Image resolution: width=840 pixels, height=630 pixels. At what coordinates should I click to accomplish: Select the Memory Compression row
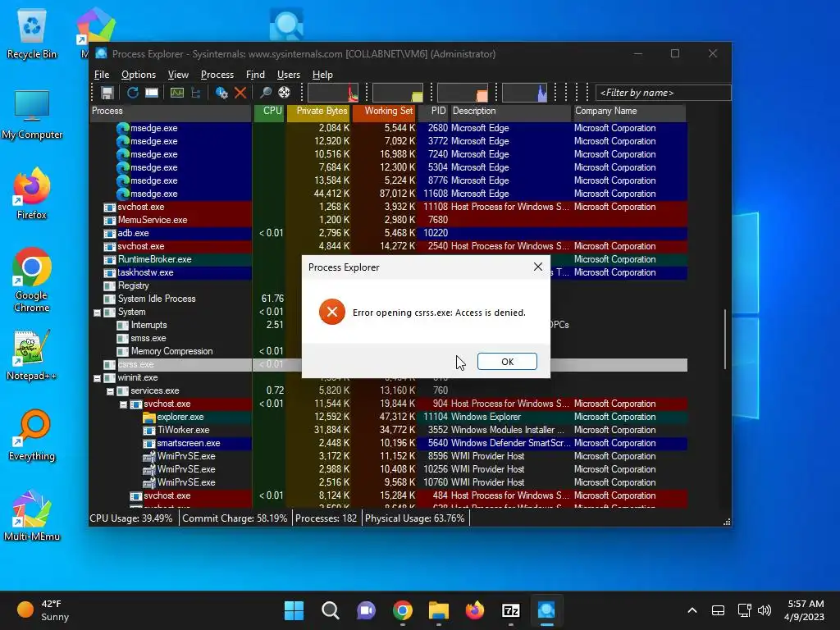pos(389,351)
